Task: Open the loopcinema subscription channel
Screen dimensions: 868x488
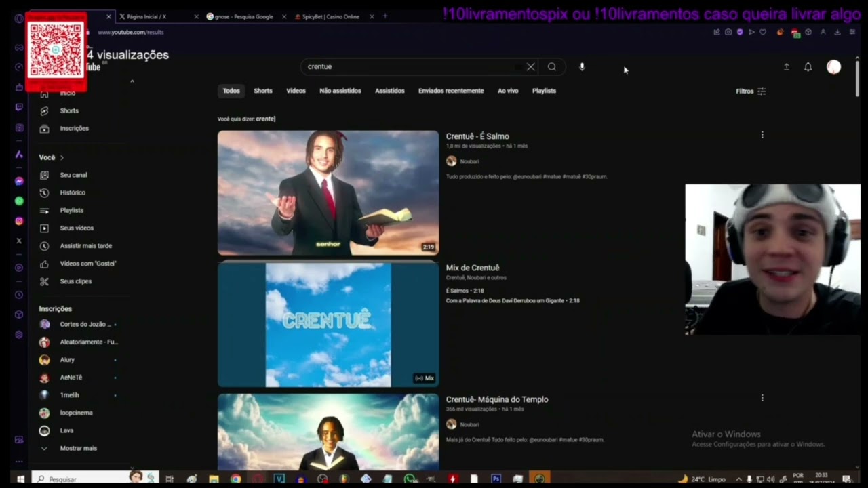Action: tap(76, 412)
